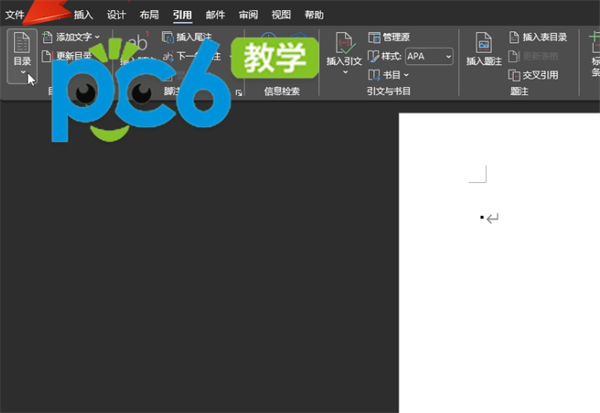Image resolution: width=600 pixels, height=413 pixels.
Task: Switch to the 视图 tab
Action: coord(281,15)
